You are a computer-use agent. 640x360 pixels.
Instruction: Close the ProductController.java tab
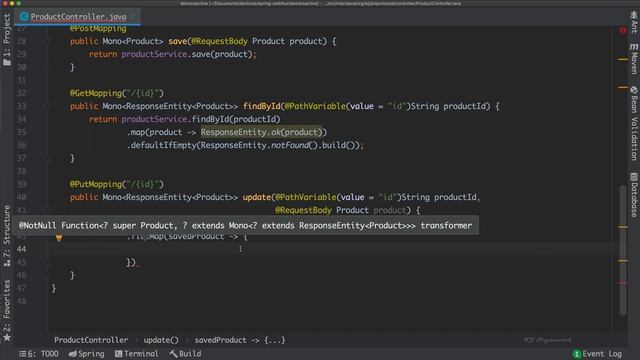pyautogui.click(x=133, y=17)
